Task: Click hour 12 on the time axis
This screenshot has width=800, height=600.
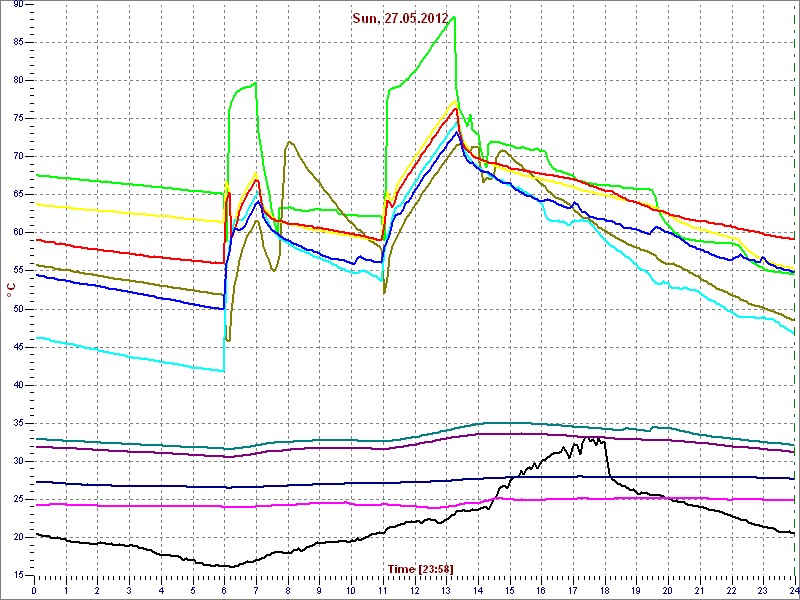Action: pos(414,591)
